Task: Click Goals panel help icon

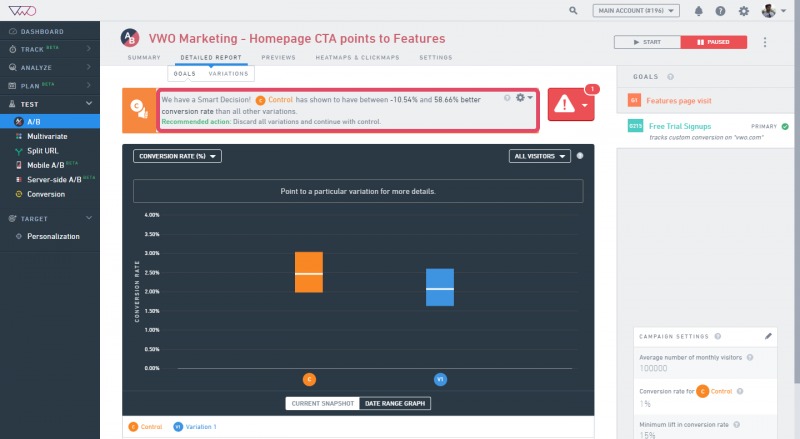Action: [x=670, y=77]
